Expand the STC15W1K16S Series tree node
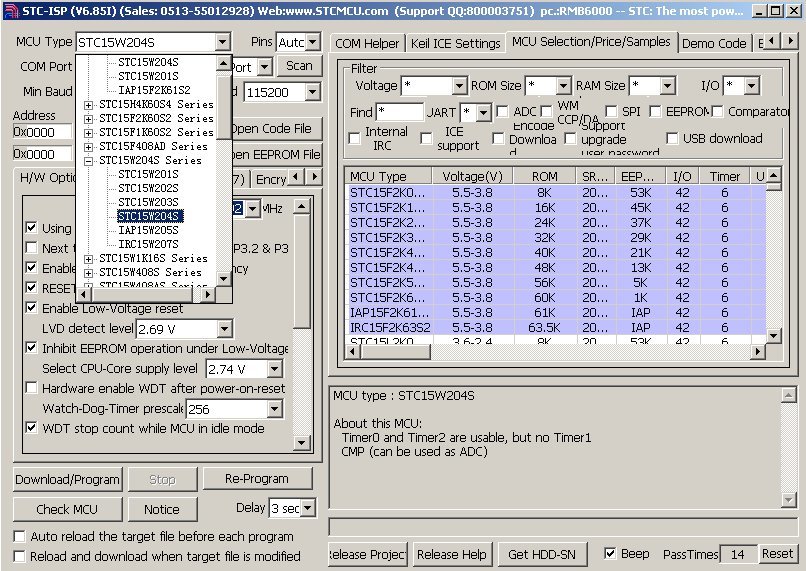This screenshot has height=571, width=806. click(x=88, y=259)
